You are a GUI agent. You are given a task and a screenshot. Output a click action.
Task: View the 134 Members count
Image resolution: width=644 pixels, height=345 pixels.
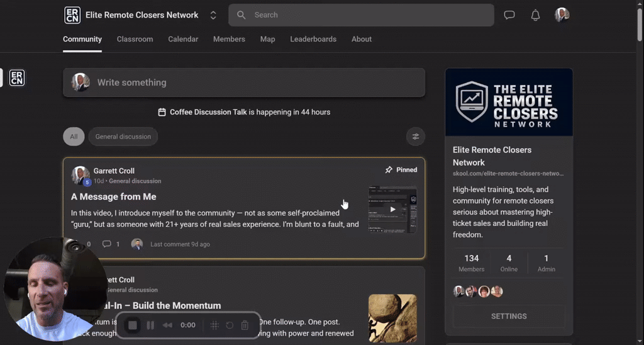tap(471, 263)
